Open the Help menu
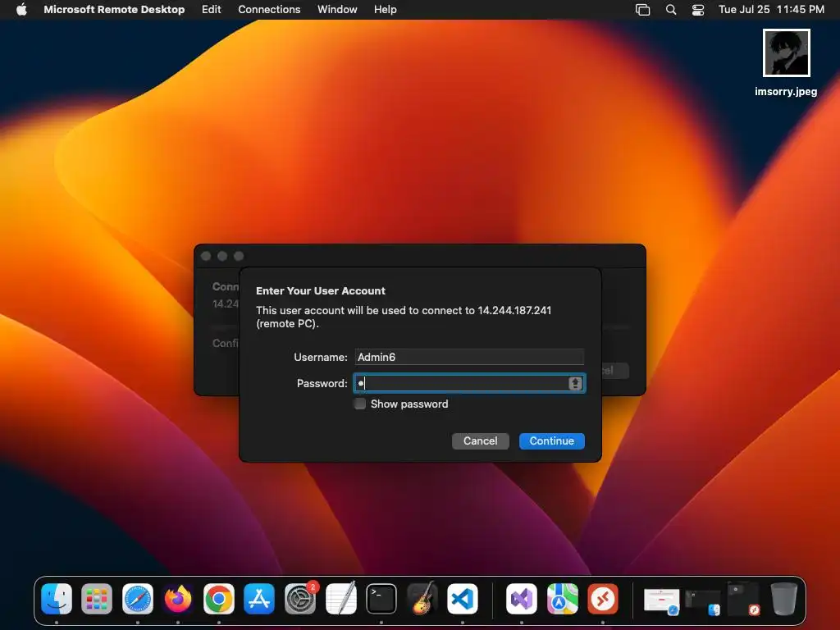The height and width of the screenshot is (630, 840). (x=385, y=10)
